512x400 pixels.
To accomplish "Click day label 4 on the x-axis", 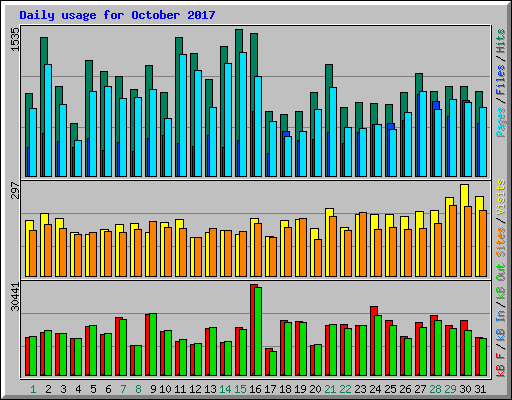I will pyautogui.click(x=78, y=389).
